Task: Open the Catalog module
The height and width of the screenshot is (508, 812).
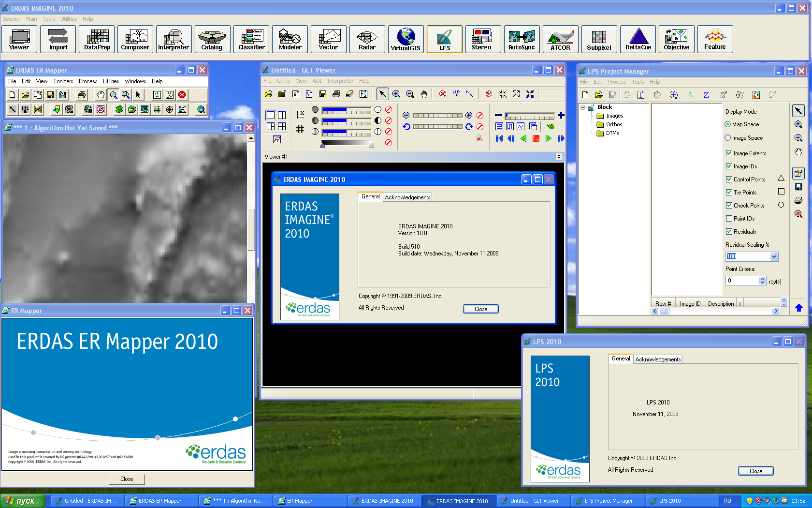Action: (x=213, y=39)
